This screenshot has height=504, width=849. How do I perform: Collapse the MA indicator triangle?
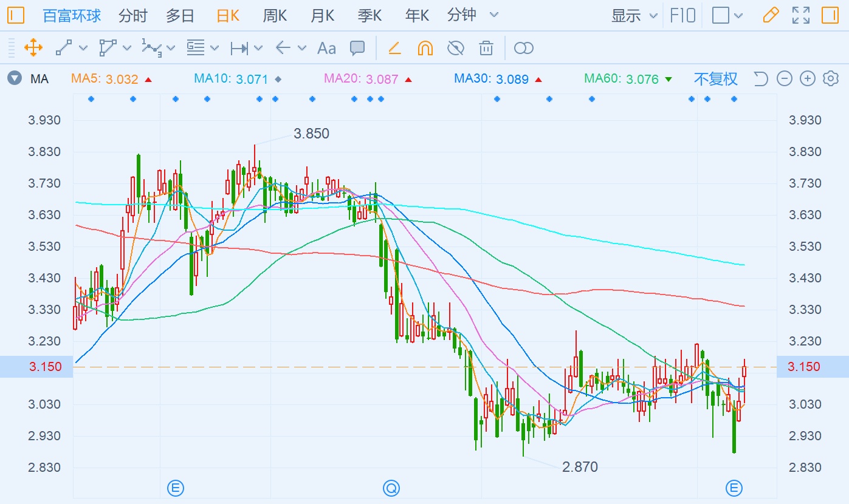[x=15, y=78]
